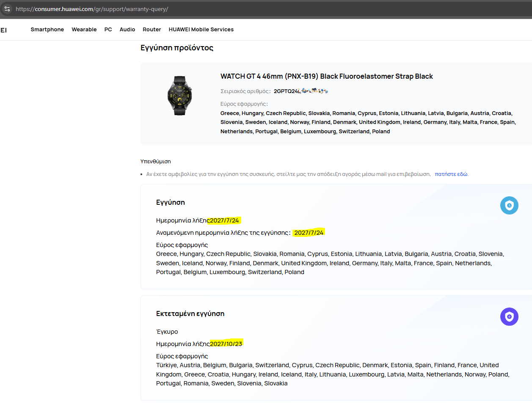The image size is (532, 404).
Task: Click the 'Εγγύηση' section heading
Action: tap(171, 203)
